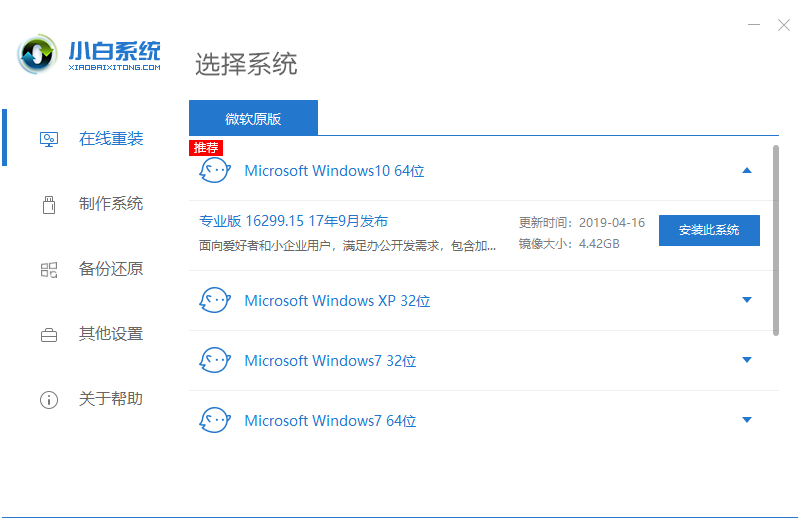
Task: Click the red 推荐 badge
Action: 206,148
